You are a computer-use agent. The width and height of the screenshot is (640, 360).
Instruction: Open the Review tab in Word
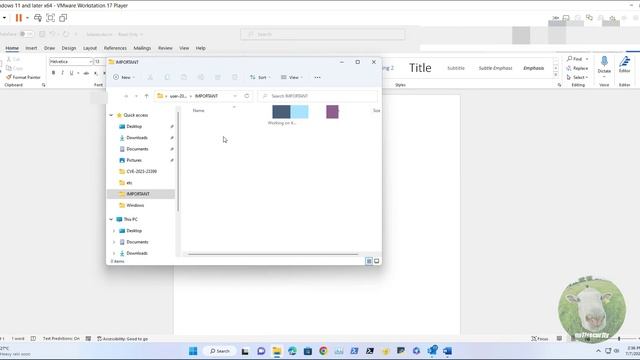(x=165, y=48)
